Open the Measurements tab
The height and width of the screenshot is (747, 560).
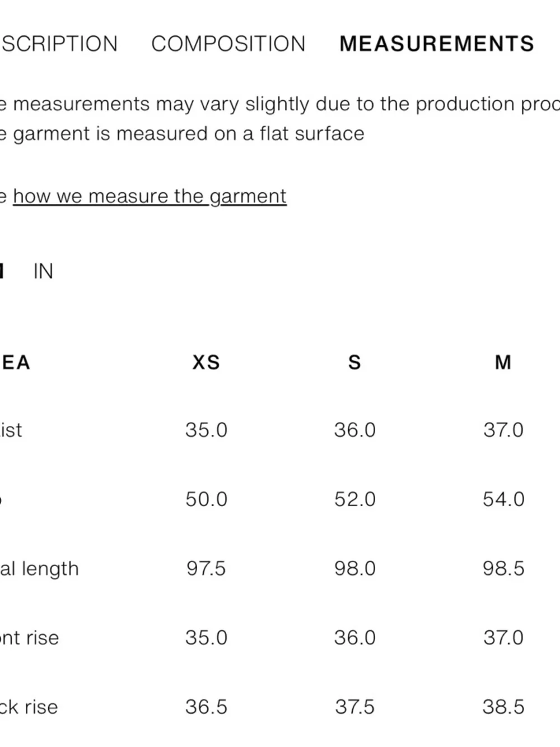pyautogui.click(x=437, y=44)
